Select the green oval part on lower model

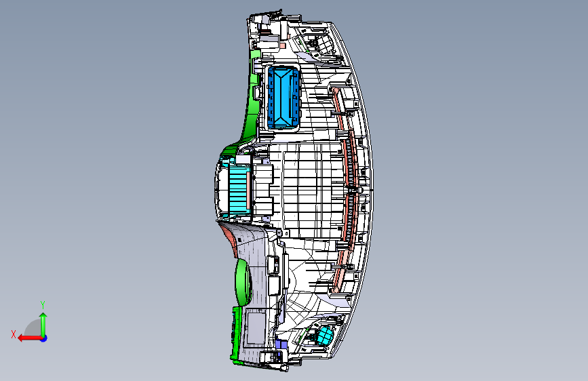coord(243,282)
